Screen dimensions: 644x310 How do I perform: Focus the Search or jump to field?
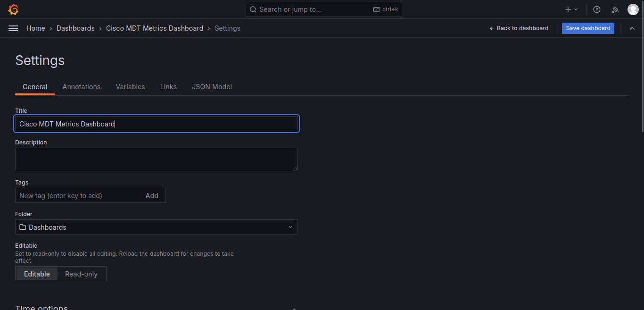(324, 9)
